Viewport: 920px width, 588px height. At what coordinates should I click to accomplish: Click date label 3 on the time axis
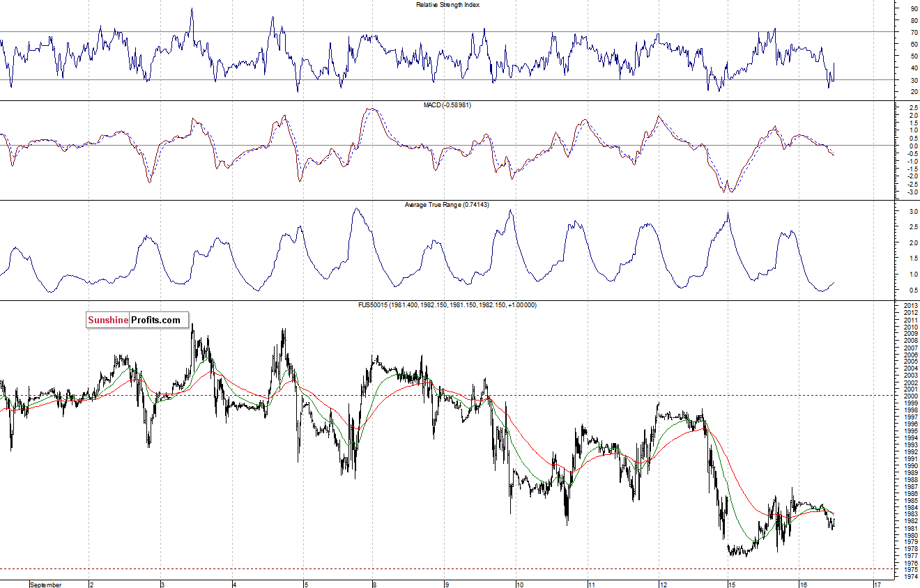click(162, 585)
